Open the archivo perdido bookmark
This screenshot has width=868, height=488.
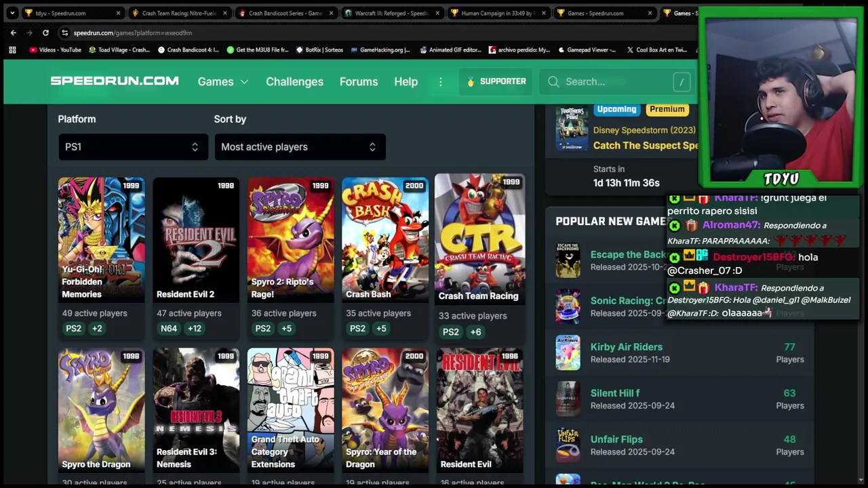519,49
